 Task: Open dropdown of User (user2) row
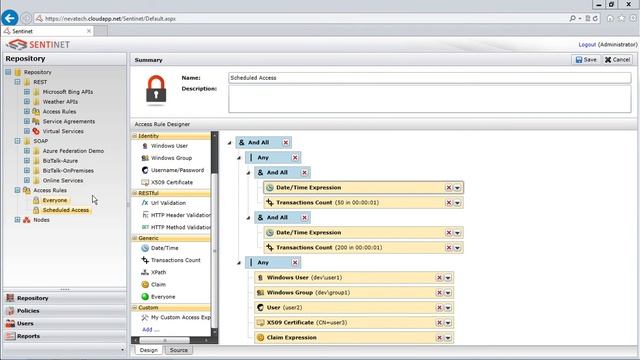(x=448, y=308)
